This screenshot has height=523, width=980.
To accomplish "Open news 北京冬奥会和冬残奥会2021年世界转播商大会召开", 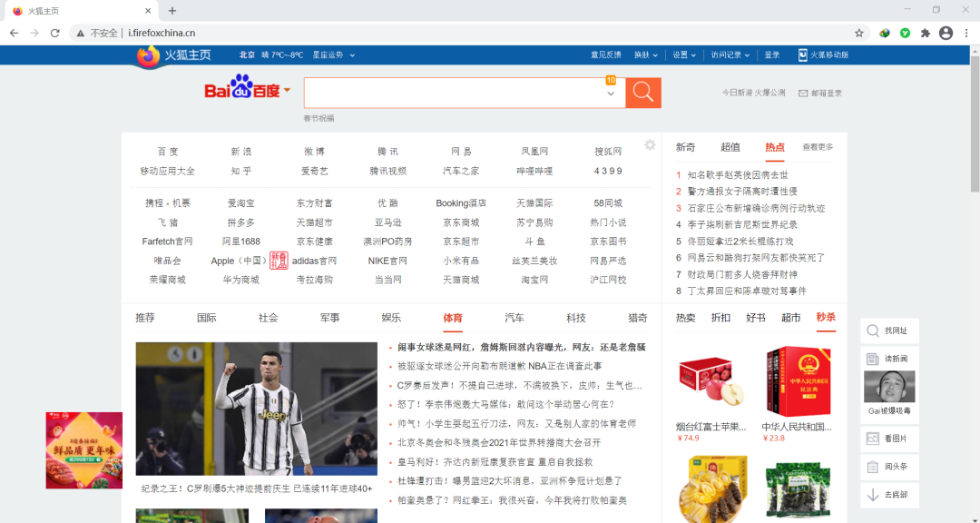I will 499,442.
